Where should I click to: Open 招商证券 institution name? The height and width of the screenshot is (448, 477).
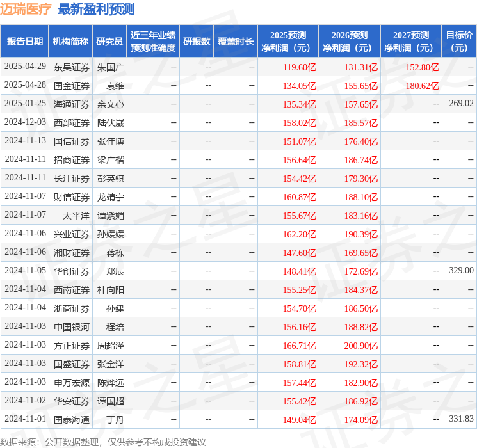(x=72, y=160)
